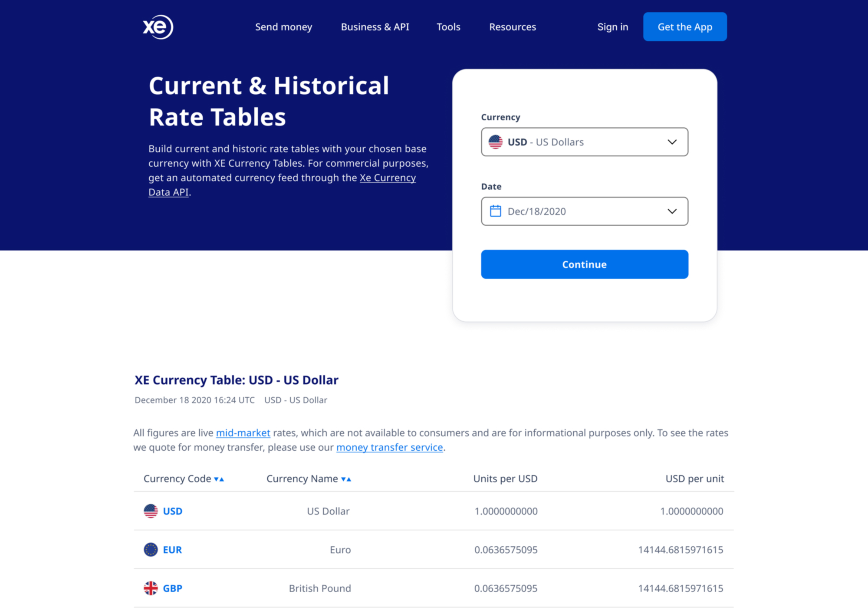Follow the mid-market link
868x614 pixels.
tap(243, 433)
